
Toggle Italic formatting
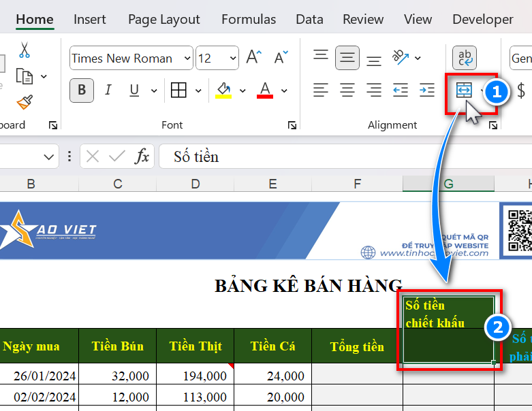click(x=108, y=90)
